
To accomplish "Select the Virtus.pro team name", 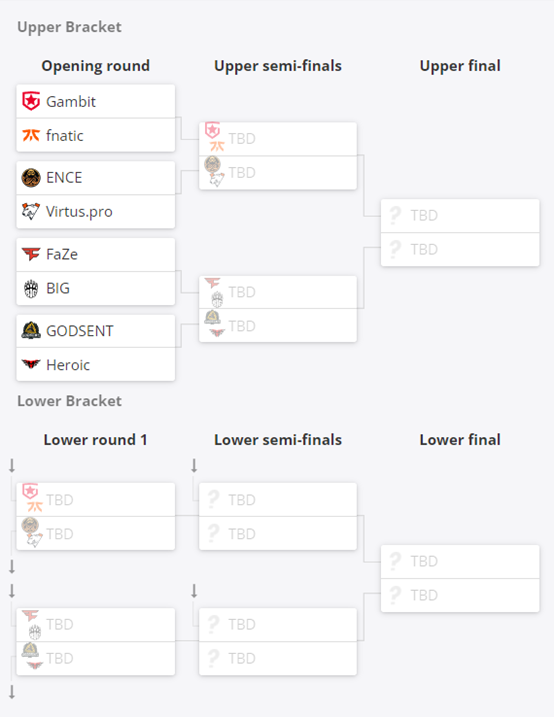I will [x=79, y=212].
